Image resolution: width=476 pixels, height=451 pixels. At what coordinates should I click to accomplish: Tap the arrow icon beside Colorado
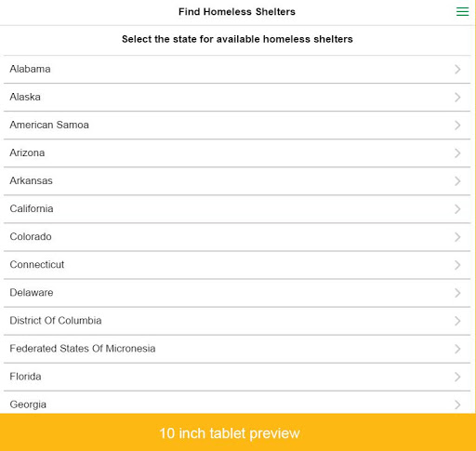click(x=457, y=237)
